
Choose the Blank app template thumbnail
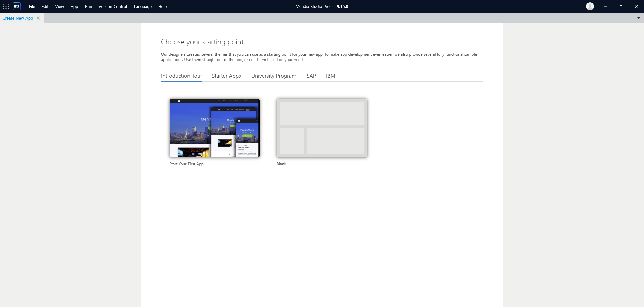[322, 128]
